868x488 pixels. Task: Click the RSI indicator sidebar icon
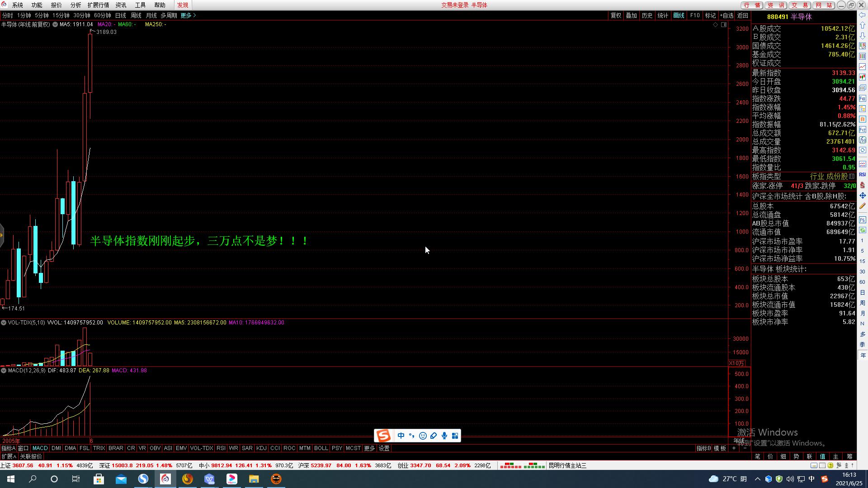coord(863,174)
